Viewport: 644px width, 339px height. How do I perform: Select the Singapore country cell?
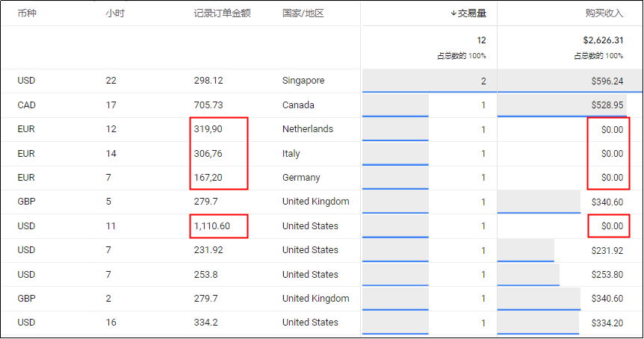303,81
